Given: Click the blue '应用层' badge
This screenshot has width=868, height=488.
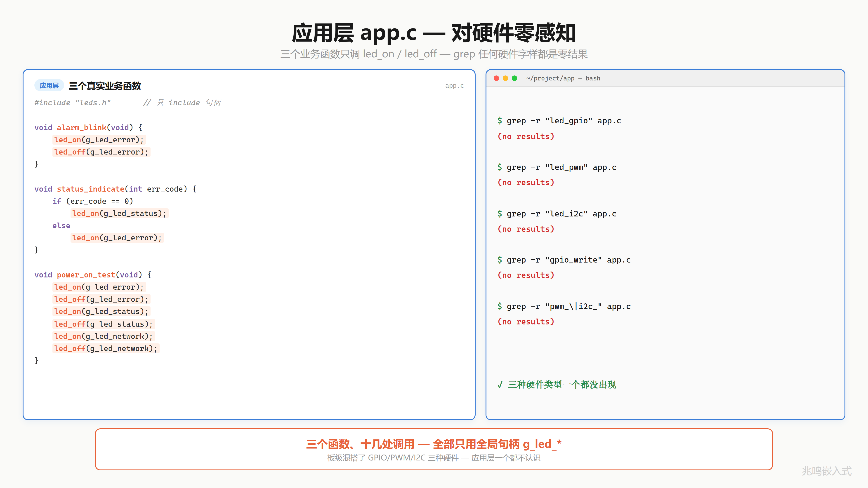Looking at the screenshot, I should point(49,86).
